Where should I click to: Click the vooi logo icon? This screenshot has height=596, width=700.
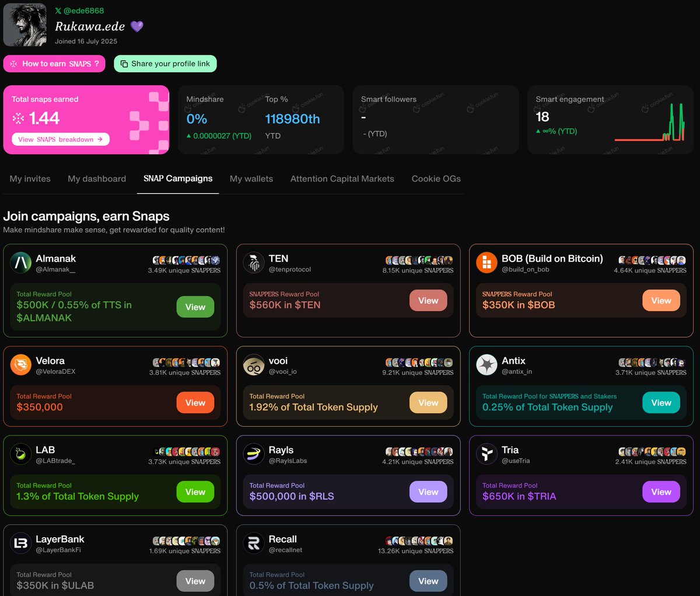coord(254,365)
